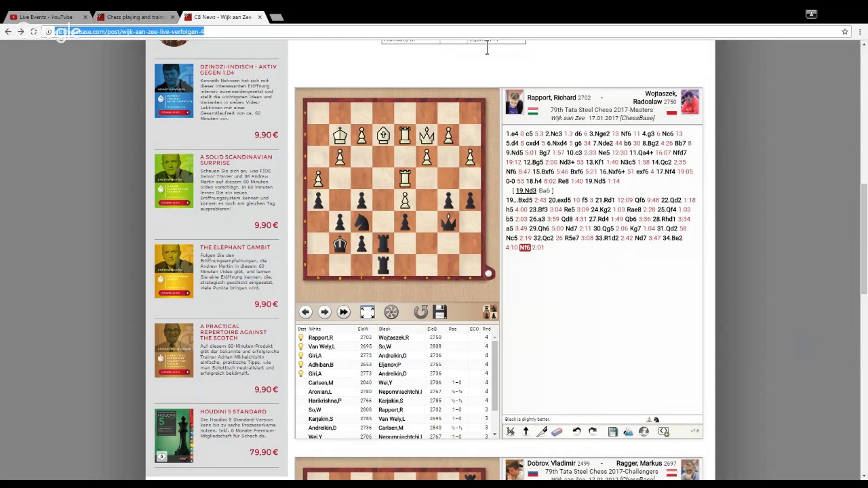This screenshot has height=488, width=868.
Task: Click Radoslaw Wojtaszek player photo
Action: pyautogui.click(x=690, y=102)
